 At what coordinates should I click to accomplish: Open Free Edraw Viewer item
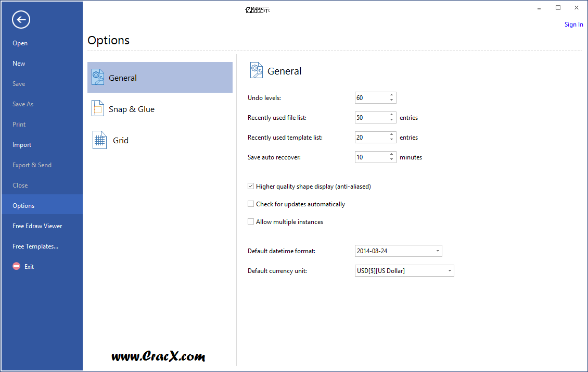[37, 226]
